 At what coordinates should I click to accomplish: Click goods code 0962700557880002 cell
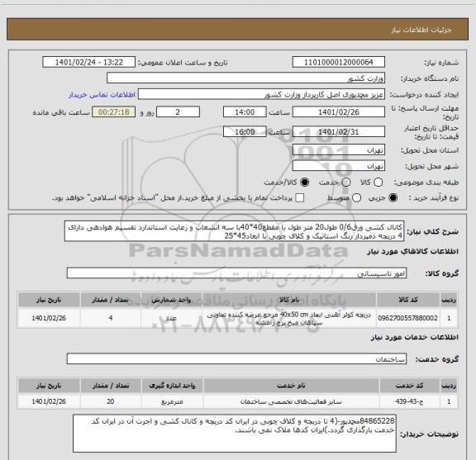407,318
